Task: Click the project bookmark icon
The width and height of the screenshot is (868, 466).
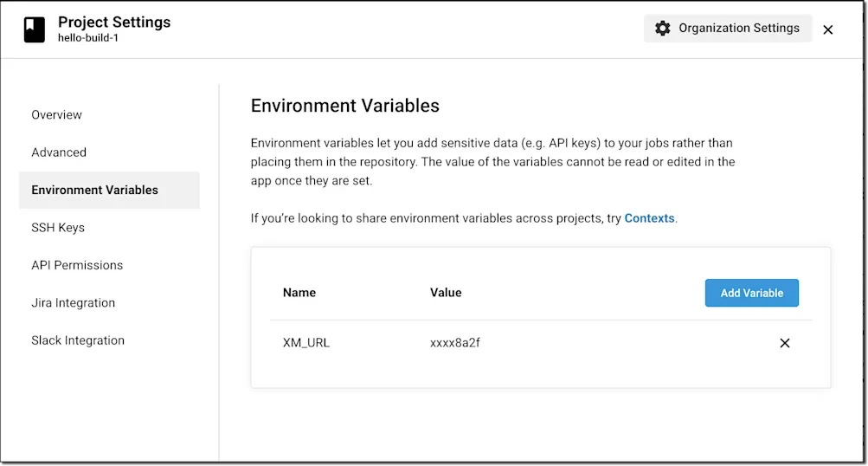Action: pyautogui.click(x=34, y=29)
